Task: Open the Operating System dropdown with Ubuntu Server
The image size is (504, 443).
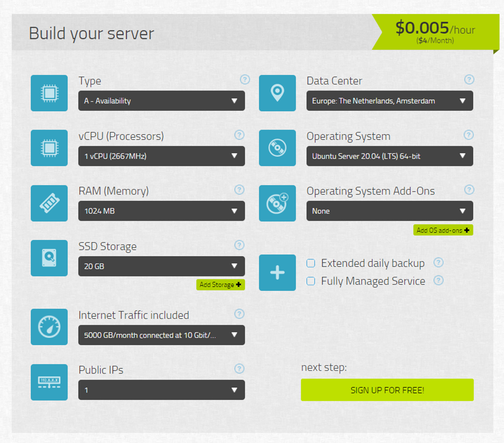Action: pos(389,156)
